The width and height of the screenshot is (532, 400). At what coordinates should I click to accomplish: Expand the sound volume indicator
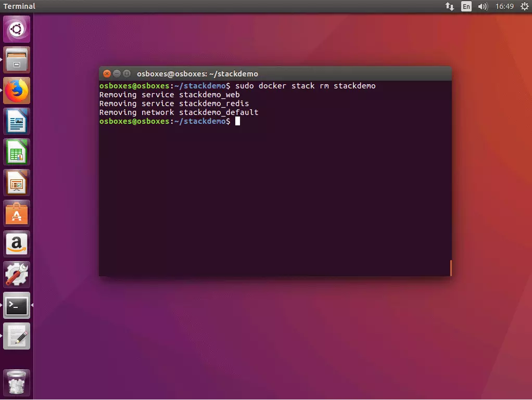[483, 6]
